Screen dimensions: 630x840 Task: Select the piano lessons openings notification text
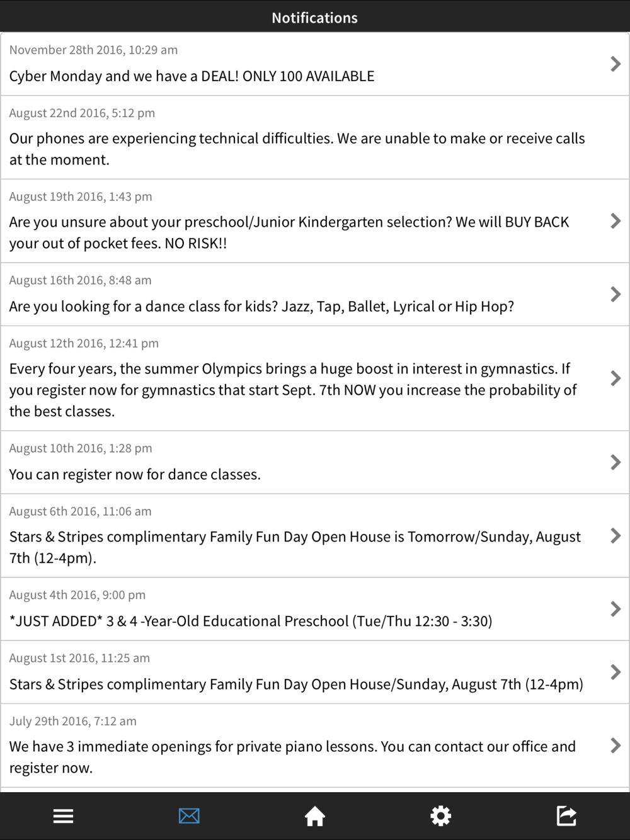click(292, 757)
